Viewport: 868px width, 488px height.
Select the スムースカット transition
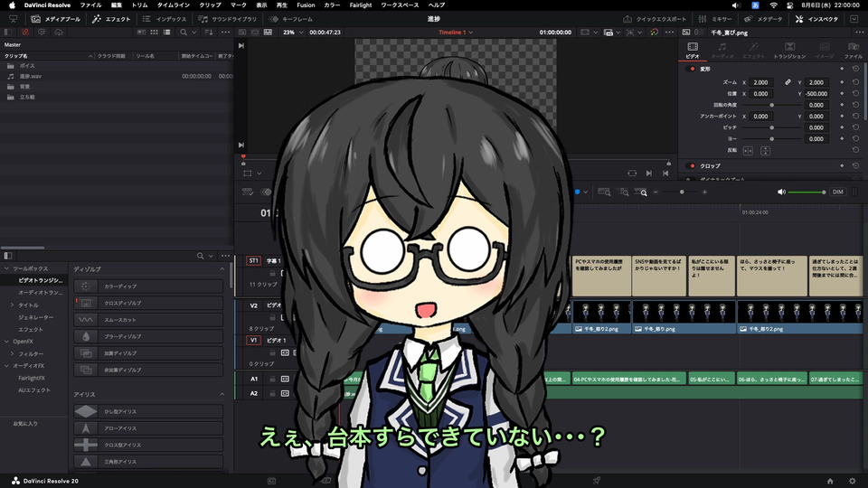(148, 320)
